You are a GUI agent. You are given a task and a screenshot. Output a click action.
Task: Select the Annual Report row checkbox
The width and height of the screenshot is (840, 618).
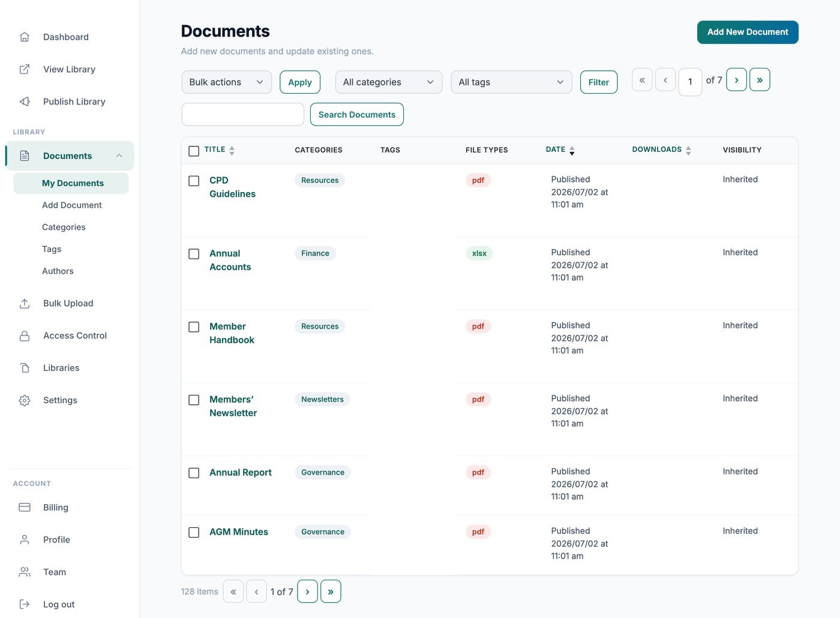point(194,473)
